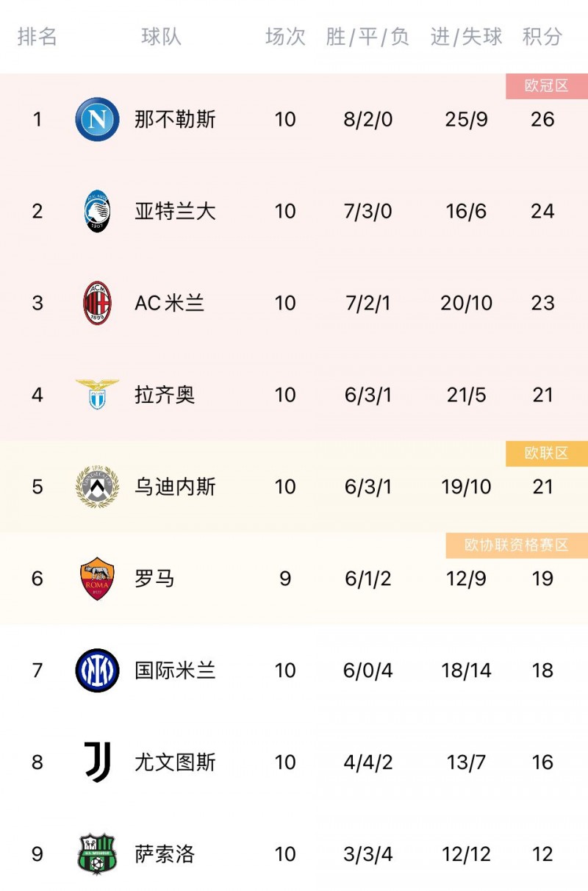This screenshot has width=588, height=891.
Task: Select Roma's 19 points value
Action: coord(542,579)
